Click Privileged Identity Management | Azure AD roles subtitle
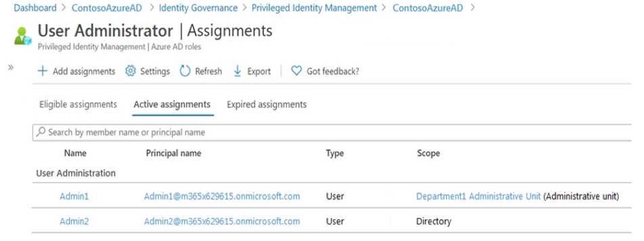Image resolution: width=644 pixels, height=241 pixels. coord(119,47)
